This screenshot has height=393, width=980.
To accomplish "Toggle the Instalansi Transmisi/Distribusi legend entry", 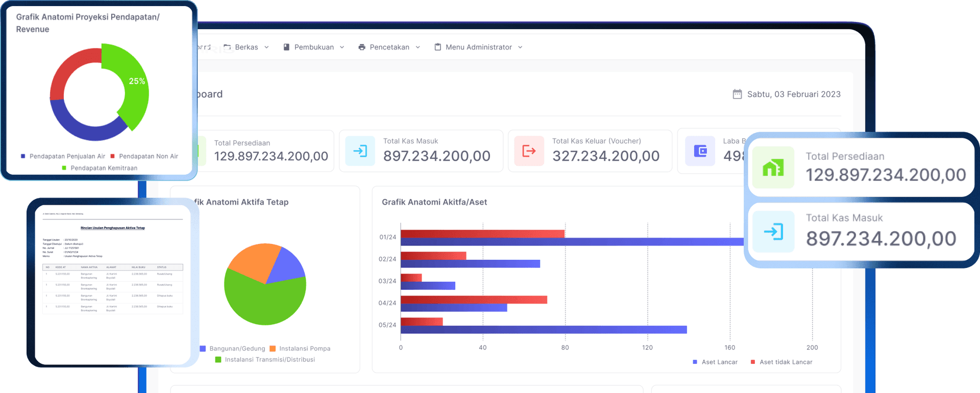I will point(265,360).
